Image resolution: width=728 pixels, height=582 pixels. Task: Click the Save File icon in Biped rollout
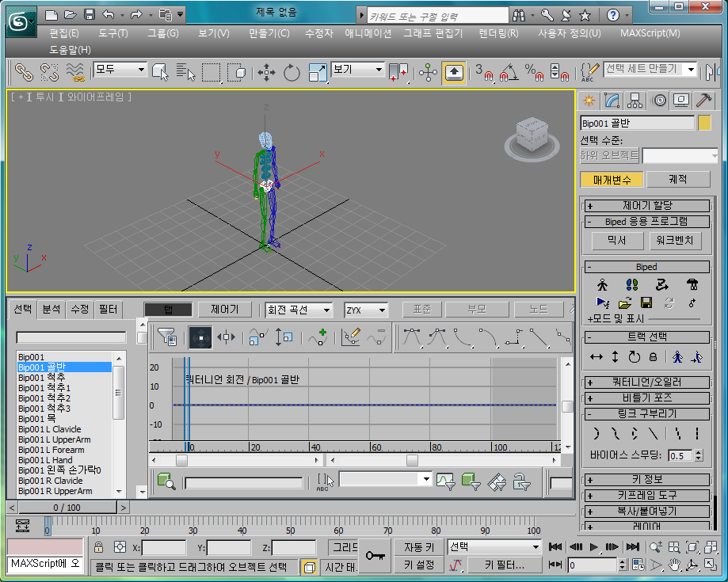[646, 302]
